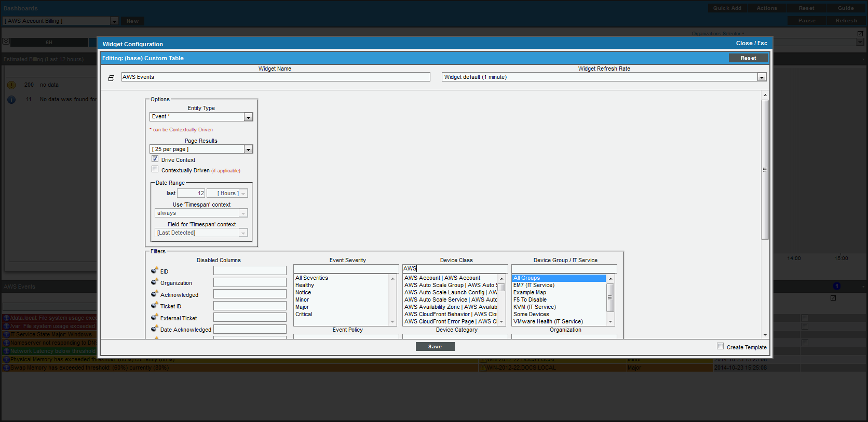Click the widget window icon beside Widget Name
The width and height of the screenshot is (868, 422).
click(x=111, y=78)
